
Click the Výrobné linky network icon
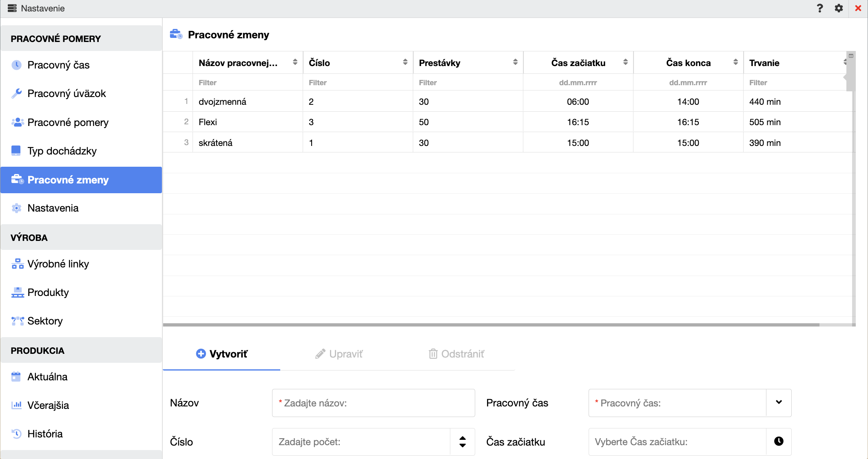tap(18, 264)
